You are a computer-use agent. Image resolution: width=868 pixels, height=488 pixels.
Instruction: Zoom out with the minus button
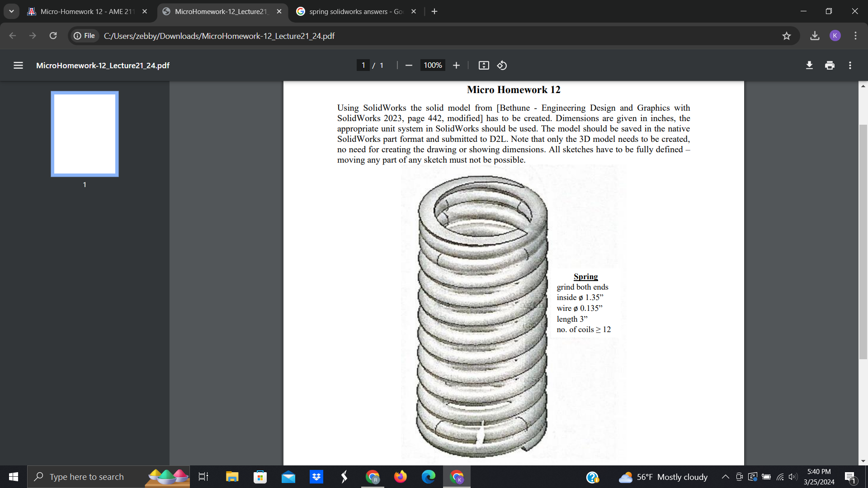pyautogui.click(x=409, y=66)
